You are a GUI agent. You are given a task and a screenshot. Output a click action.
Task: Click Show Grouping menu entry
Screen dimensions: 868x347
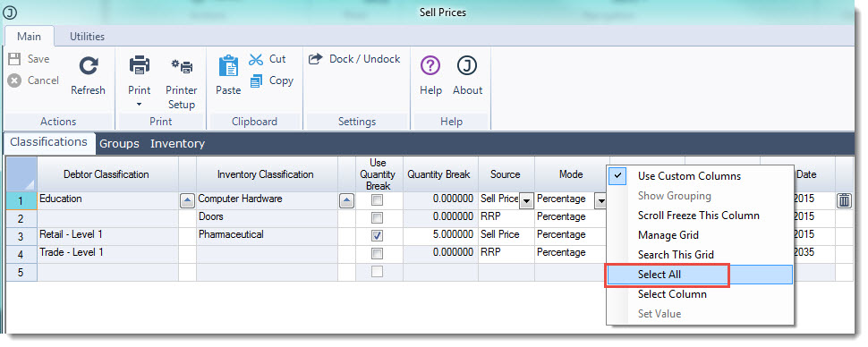tap(700, 196)
